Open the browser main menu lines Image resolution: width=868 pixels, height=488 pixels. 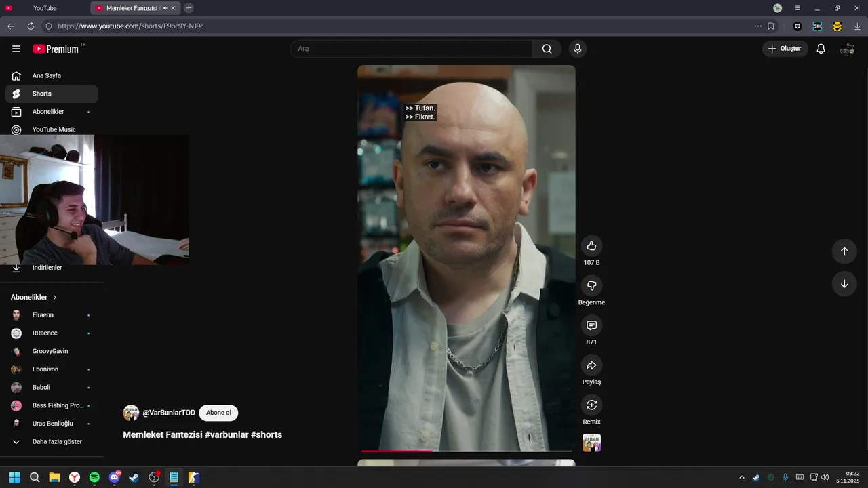tap(797, 8)
